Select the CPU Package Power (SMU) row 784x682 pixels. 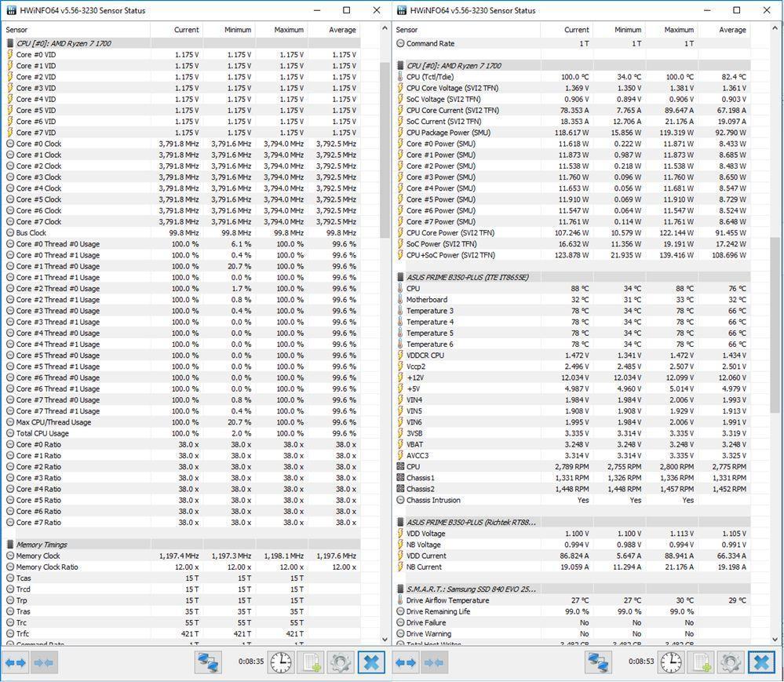click(x=447, y=133)
